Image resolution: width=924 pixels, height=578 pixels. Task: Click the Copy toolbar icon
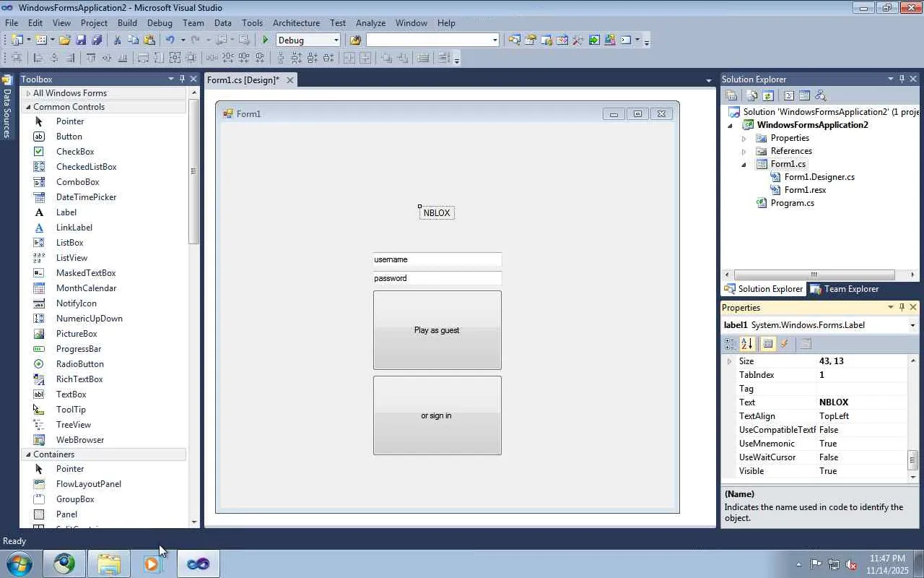point(134,40)
